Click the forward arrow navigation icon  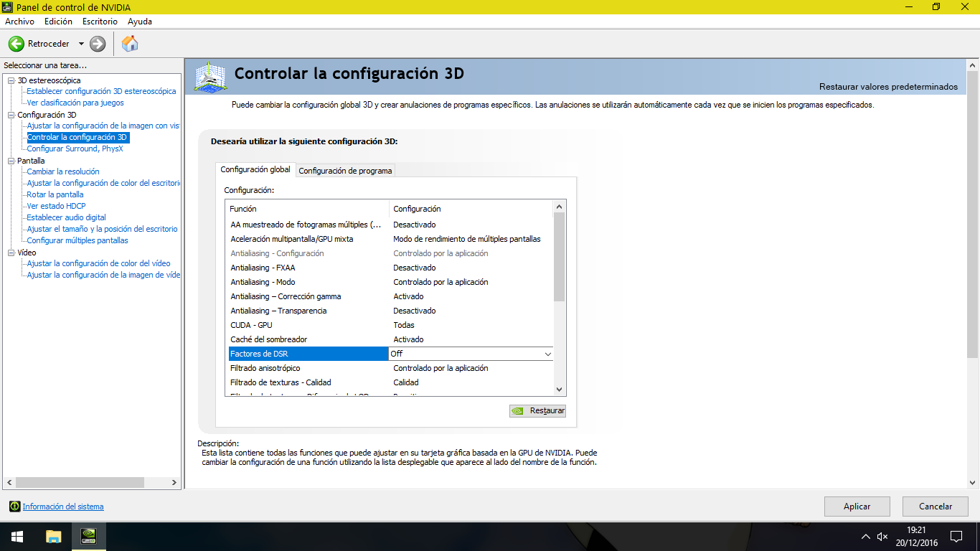click(98, 44)
